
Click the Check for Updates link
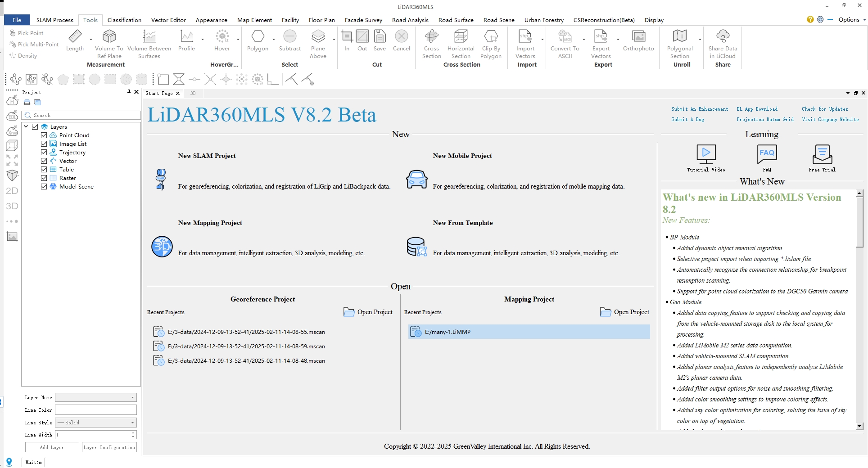[825, 109]
